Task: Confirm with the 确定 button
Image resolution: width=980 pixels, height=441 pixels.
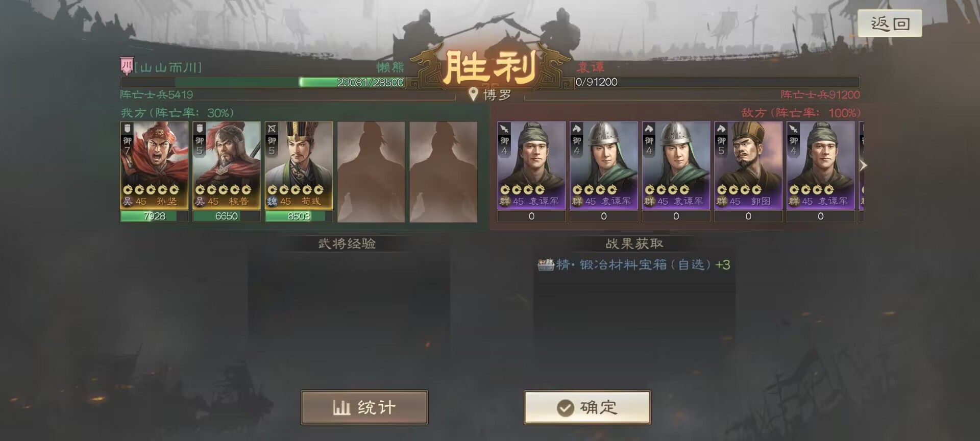Action: 587,407
